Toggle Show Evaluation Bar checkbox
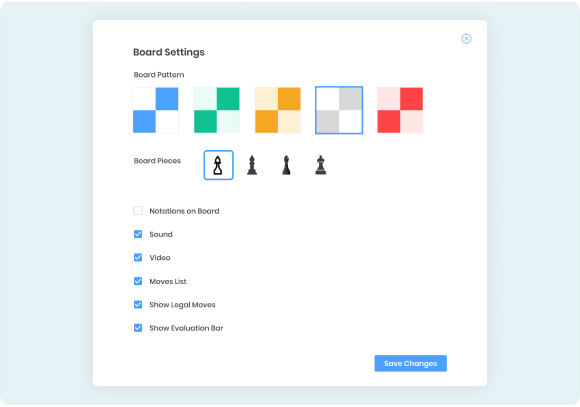The image size is (580, 407). [x=138, y=328]
